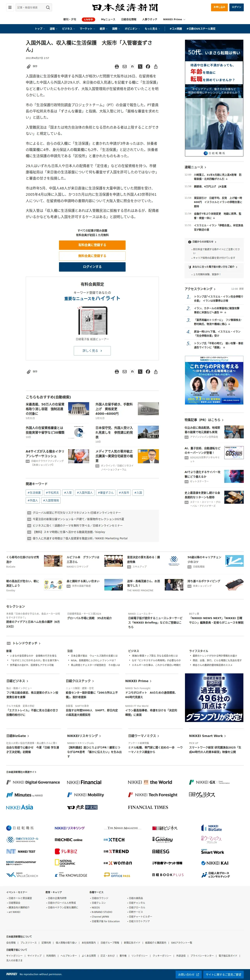Click the 詳しく見る button
The height and width of the screenshot is (980, 250).
pyautogui.click(x=92, y=351)
